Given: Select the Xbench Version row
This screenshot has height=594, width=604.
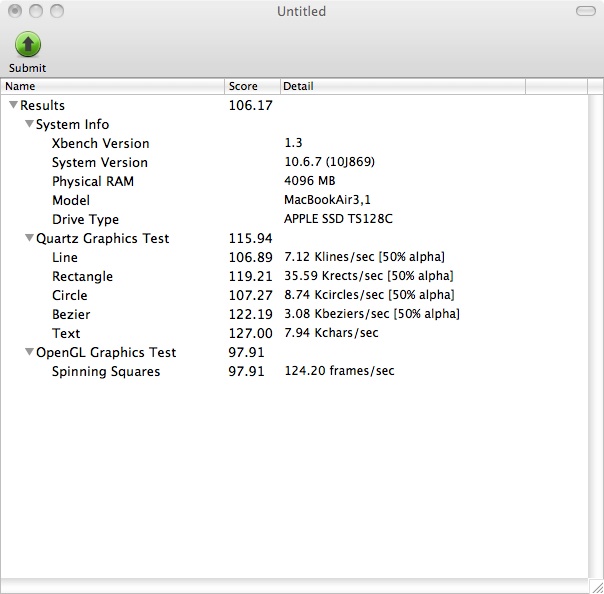Looking at the screenshot, I should [x=294, y=143].
